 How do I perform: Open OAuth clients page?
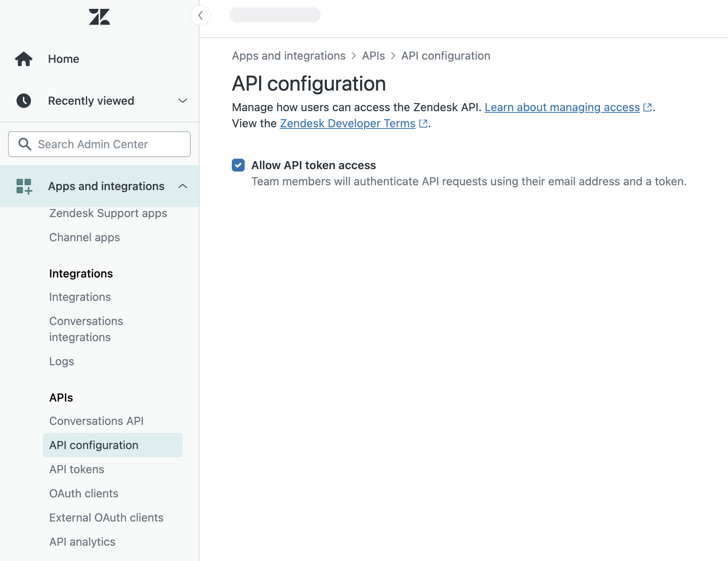pos(84,493)
